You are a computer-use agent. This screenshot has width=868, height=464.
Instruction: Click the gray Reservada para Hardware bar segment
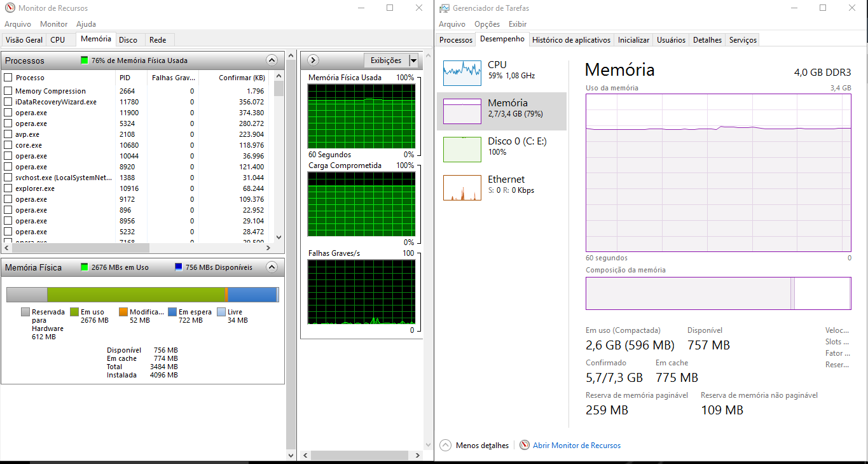pyautogui.click(x=27, y=295)
